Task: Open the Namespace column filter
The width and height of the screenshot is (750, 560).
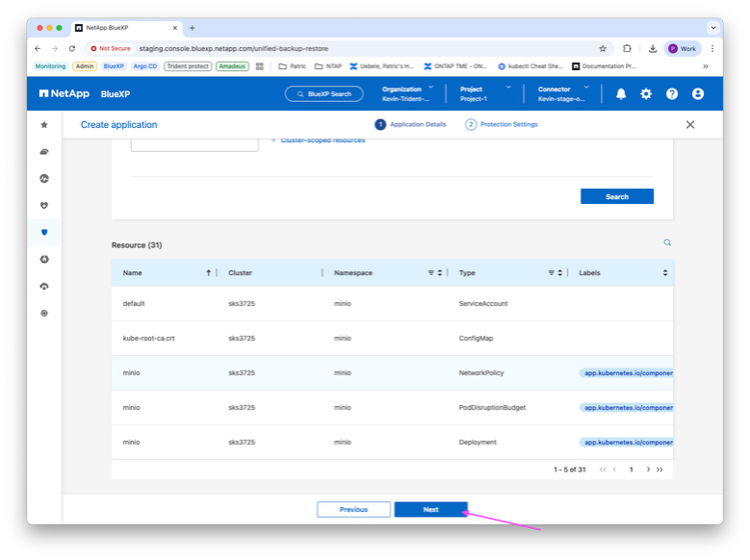Action: pyautogui.click(x=431, y=272)
